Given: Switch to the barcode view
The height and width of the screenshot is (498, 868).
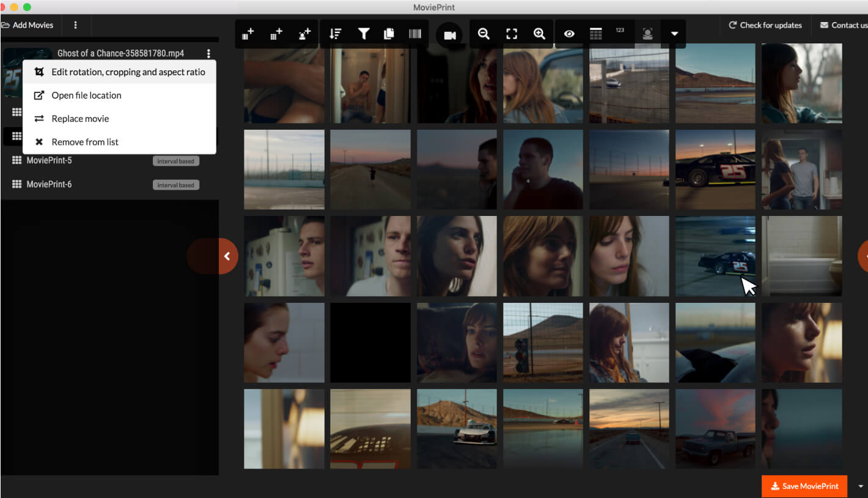Looking at the screenshot, I should click(x=415, y=34).
